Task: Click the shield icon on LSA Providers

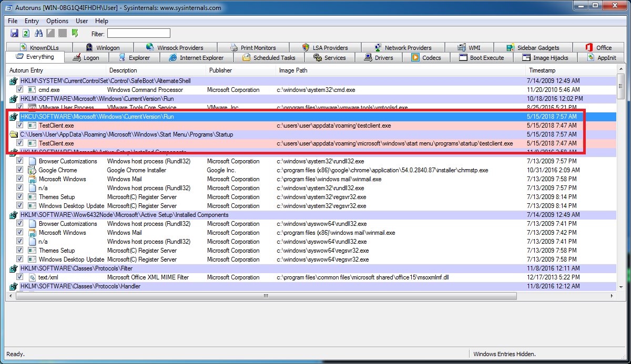Action: [306, 48]
